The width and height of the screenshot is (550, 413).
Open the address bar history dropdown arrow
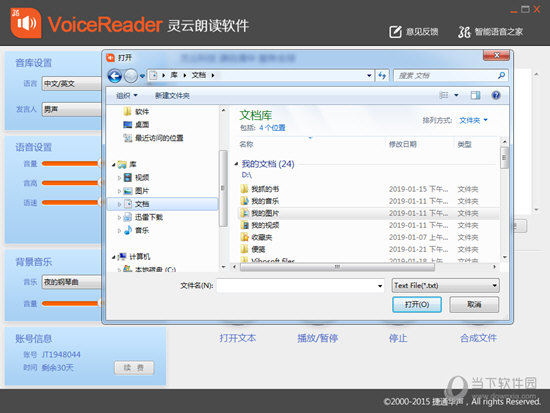coord(369,75)
